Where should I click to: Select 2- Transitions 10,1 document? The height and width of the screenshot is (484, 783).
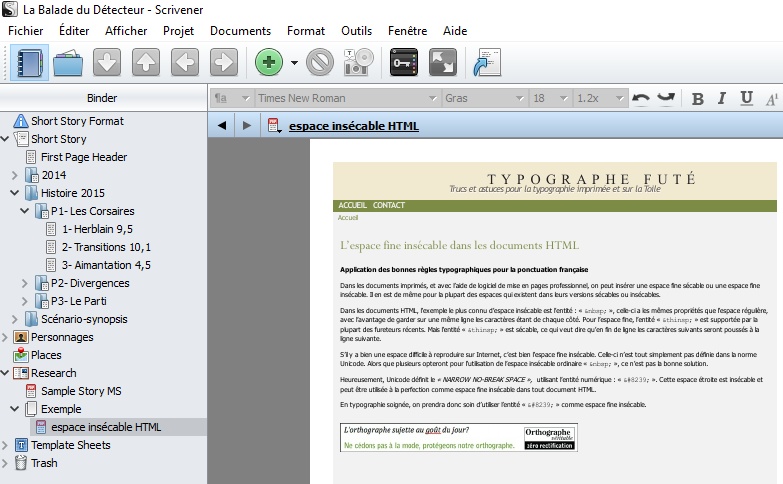pyautogui.click(x=106, y=247)
